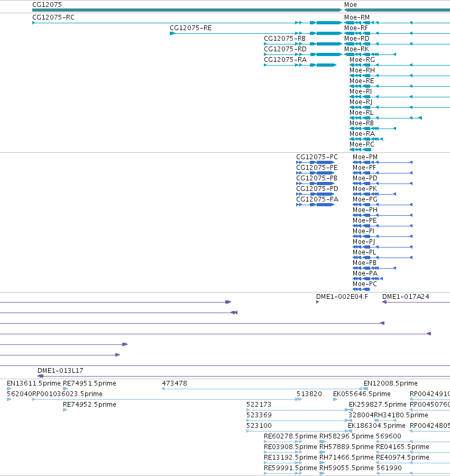Open the Moe-PF protein label

coord(364,168)
